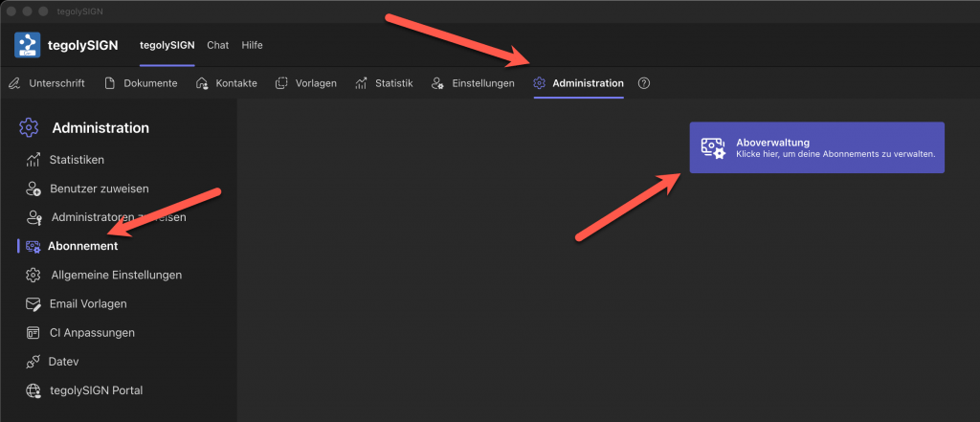This screenshot has height=422, width=980.
Task: Open Statistiken in the Administration sidebar
Action: click(77, 160)
